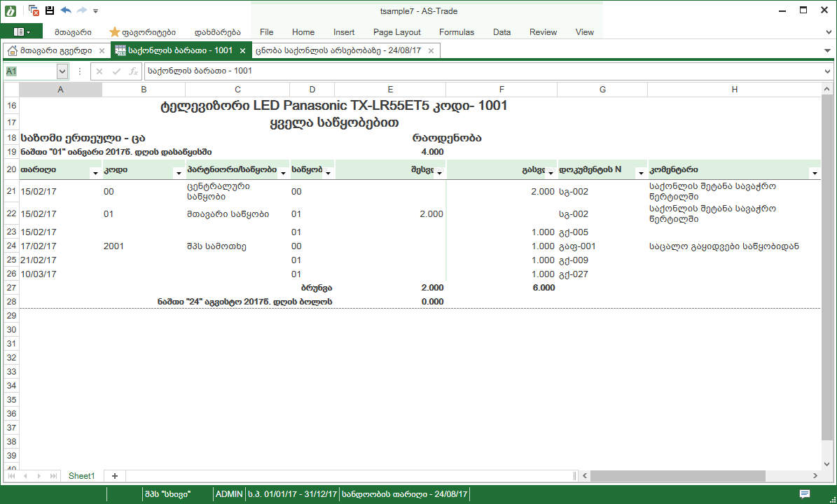Open the chat message icon in status bar
837x504 pixels.
click(x=805, y=494)
